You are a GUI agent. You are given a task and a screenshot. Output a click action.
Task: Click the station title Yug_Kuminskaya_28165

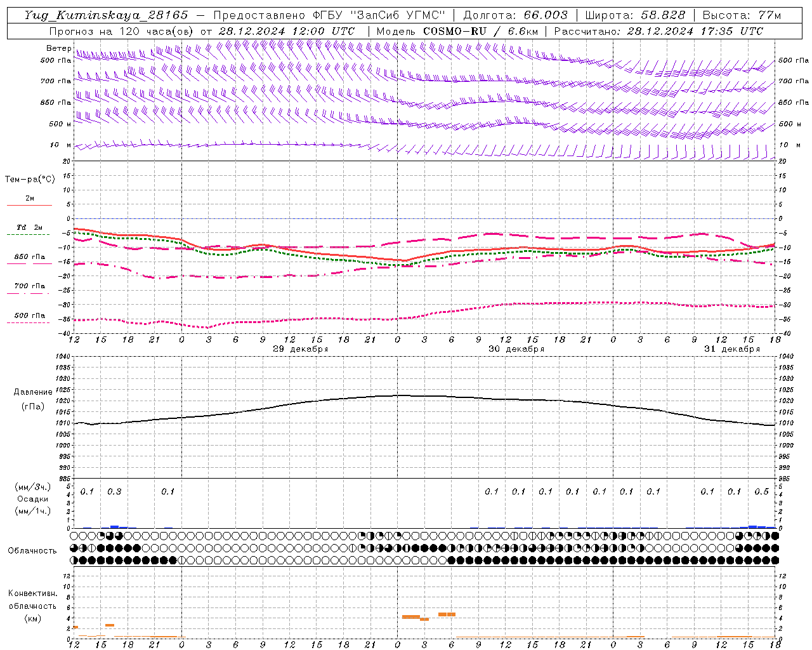coord(106,15)
